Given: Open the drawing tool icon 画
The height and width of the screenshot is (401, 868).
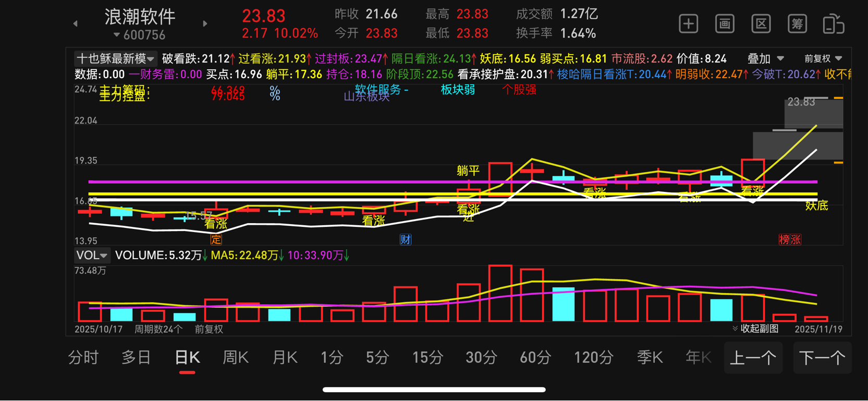Looking at the screenshot, I should coord(725,24).
